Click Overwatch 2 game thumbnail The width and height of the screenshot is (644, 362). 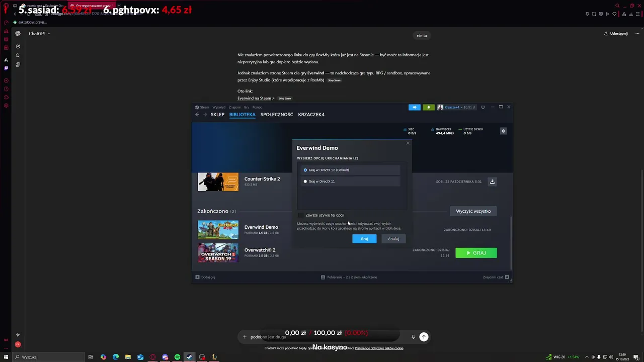click(x=218, y=253)
